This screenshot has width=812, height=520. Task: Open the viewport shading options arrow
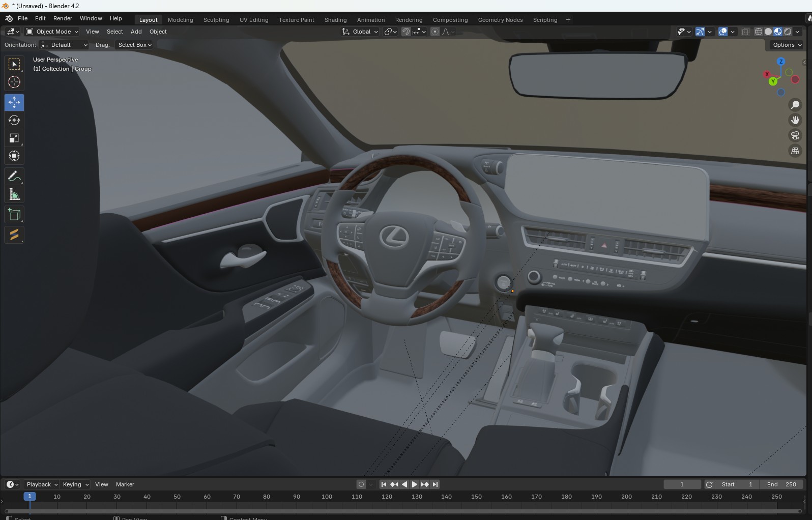pos(797,32)
